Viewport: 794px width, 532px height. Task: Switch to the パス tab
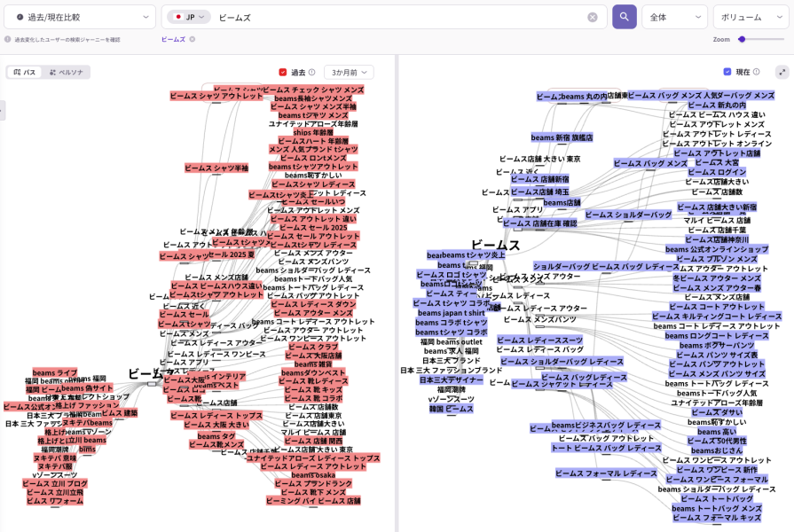coord(25,73)
